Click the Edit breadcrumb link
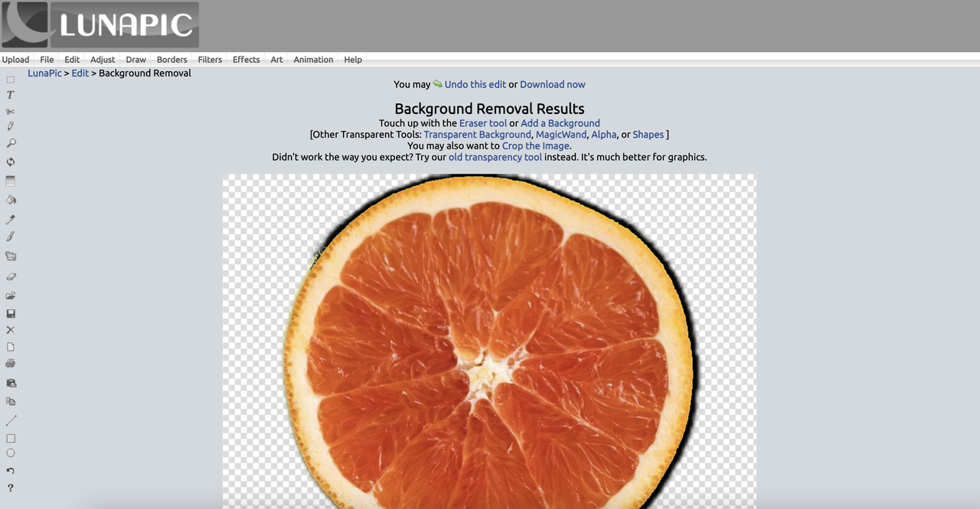Viewport: 980px width, 509px height. (80, 73)
